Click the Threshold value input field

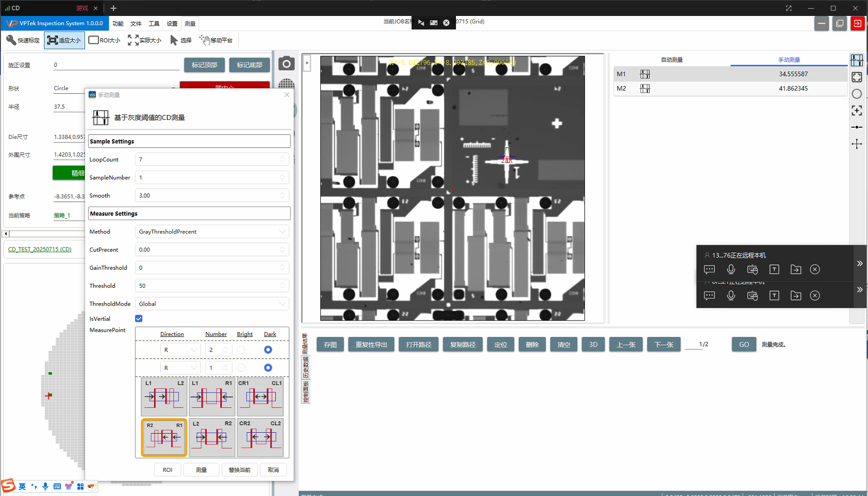pos(208,286)
